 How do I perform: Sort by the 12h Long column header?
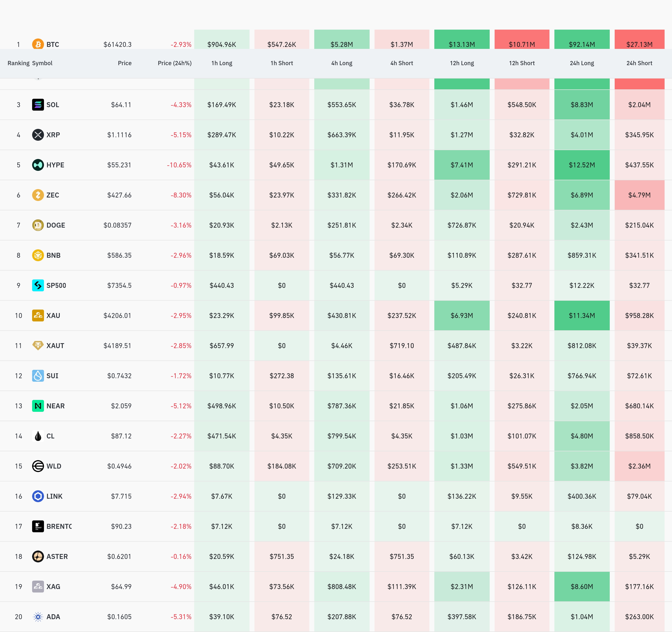pyautogui.click(x=462, y=63)
